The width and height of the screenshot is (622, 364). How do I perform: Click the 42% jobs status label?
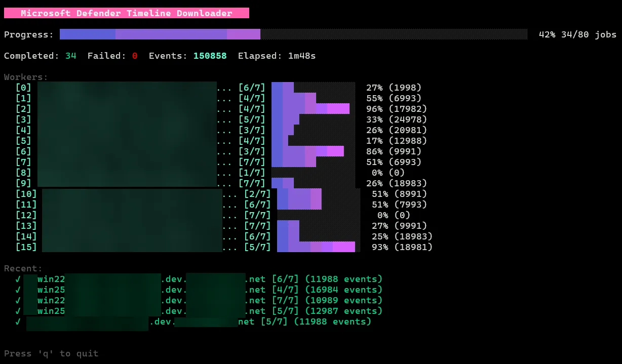[x=577, y=34]
